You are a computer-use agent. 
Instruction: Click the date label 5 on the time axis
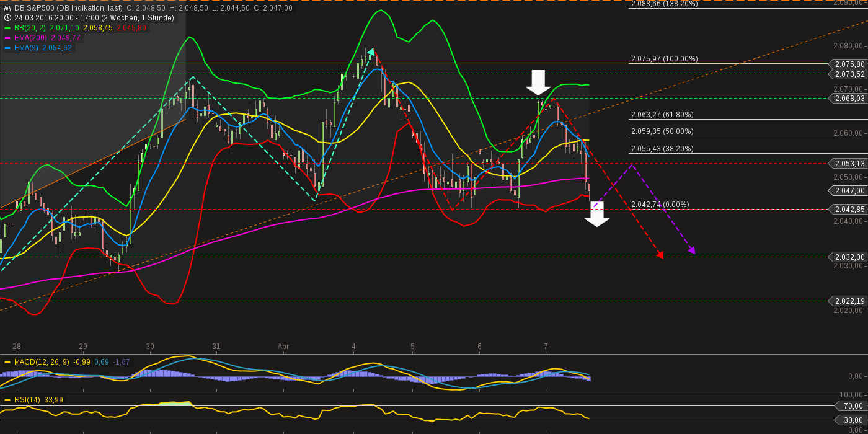[x=412, y=347]
